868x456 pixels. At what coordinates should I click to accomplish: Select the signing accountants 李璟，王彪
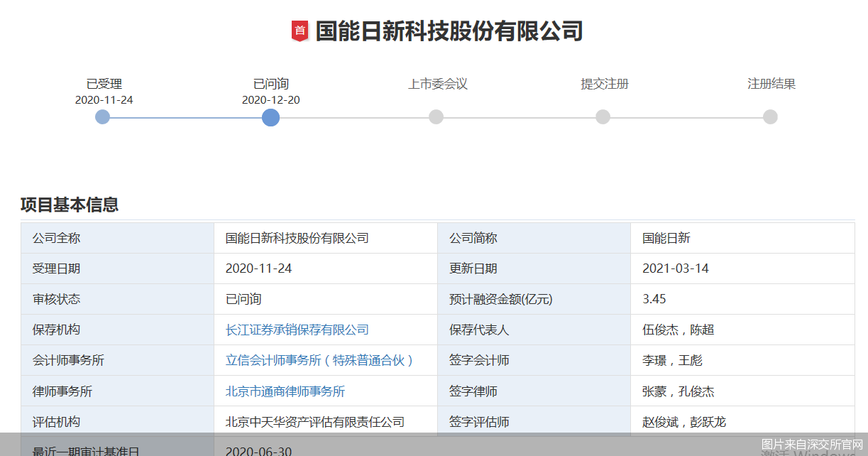click(x=672, y=360)
